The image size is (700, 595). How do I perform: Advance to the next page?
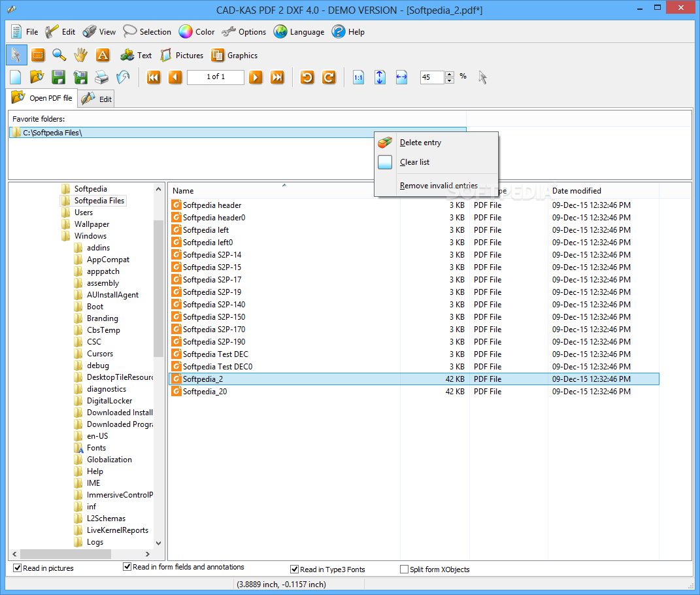point(256,77)
